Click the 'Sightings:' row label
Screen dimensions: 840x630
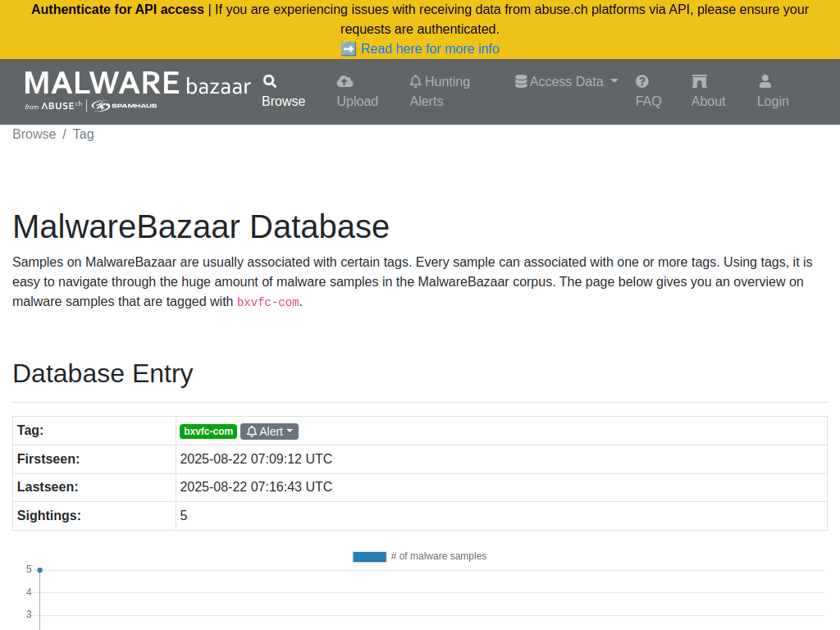(49, 515)
